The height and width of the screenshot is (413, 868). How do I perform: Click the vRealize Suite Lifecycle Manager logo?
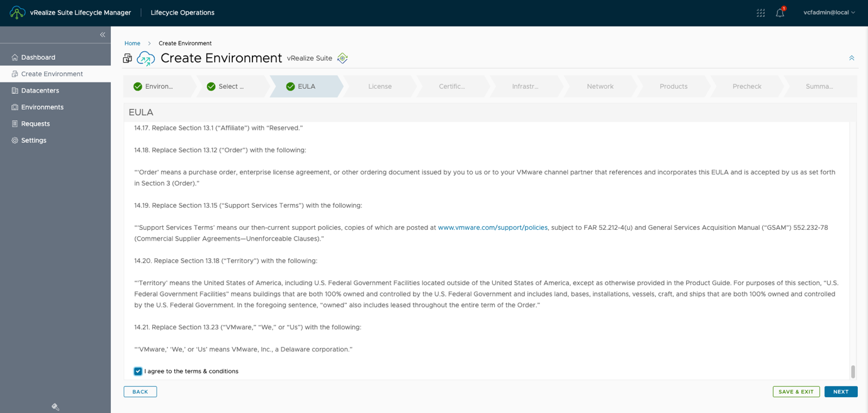coord(17,13)
